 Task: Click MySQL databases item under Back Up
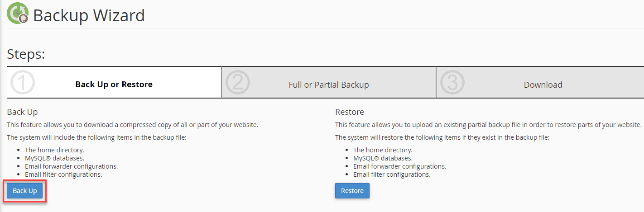click(x=54, y=158)
